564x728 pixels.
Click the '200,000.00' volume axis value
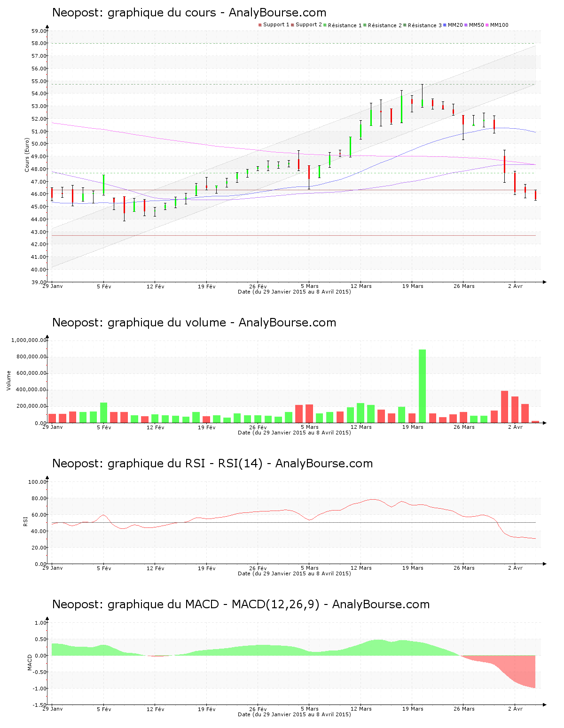tap(31, 406)
